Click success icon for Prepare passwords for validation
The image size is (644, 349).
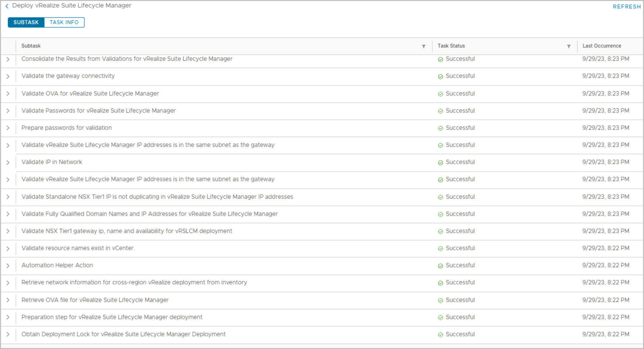coord(440,128)
